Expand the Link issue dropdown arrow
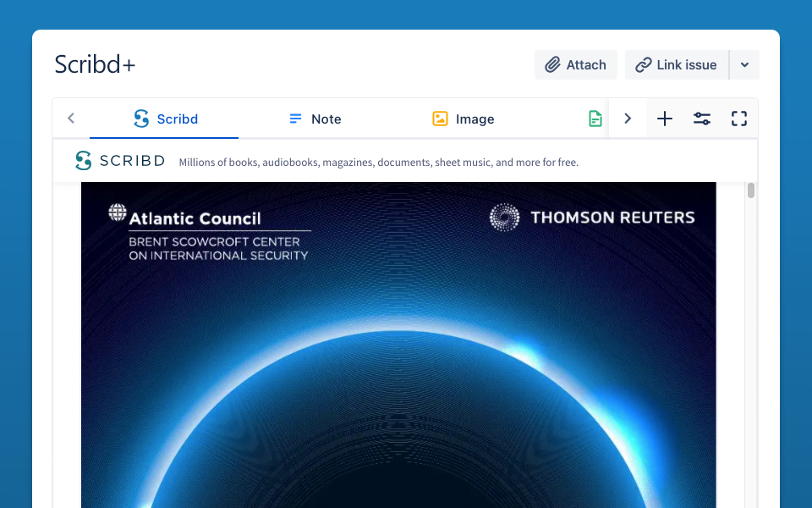Screen dimensions: 812x508 click(744, 65)
